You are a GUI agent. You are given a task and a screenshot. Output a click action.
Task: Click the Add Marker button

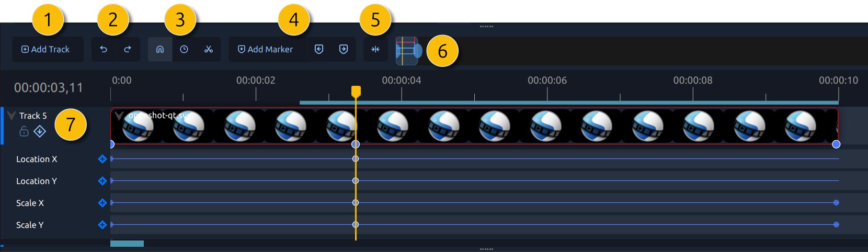pos(266,49)
